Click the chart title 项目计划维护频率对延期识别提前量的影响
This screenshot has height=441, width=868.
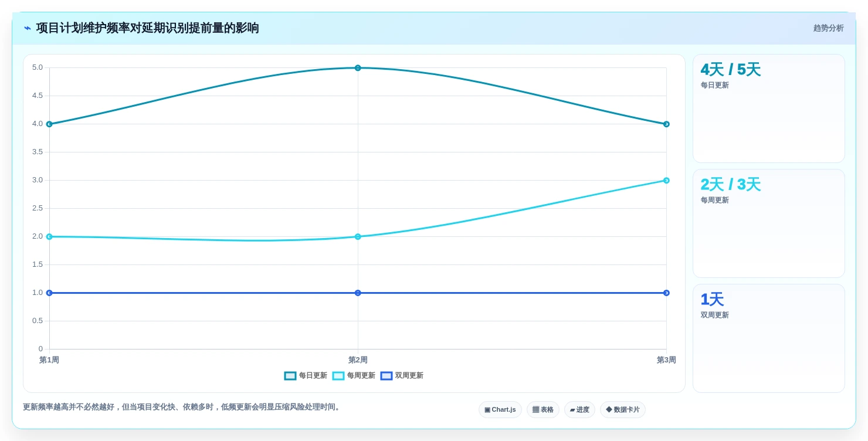(x=148, y=28)
